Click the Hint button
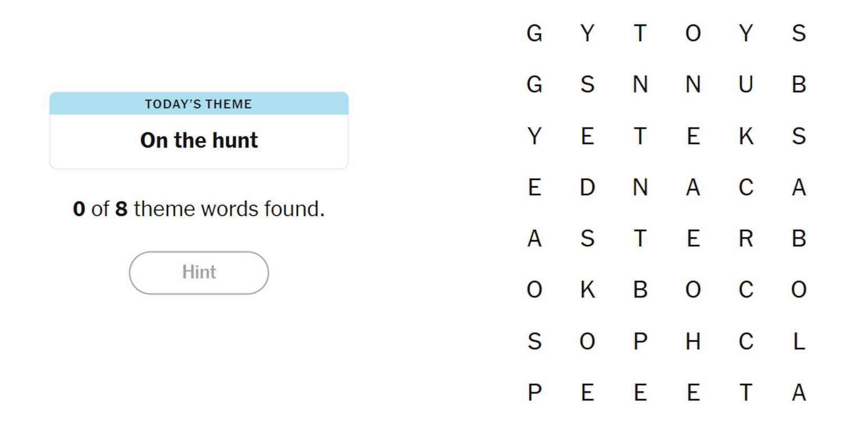The image size is (868, 434). 199,272
